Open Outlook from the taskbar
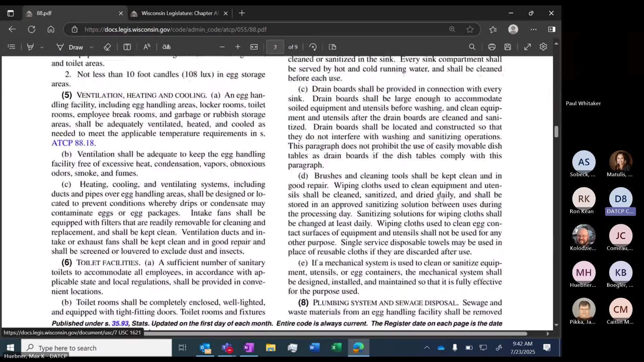This screenshot has height=362, width=644. (x=205, y=348)
